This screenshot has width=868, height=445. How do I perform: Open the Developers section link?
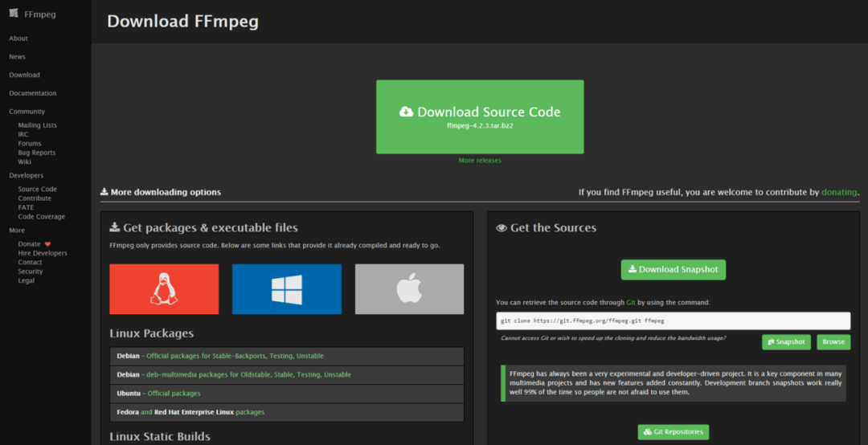[26, 175]
